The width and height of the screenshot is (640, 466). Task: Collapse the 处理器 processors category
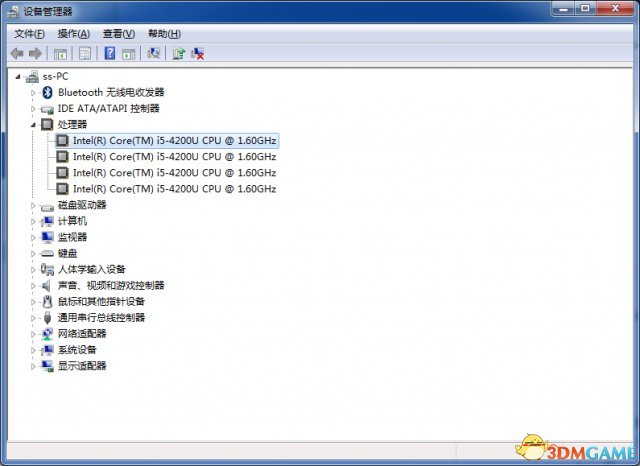point(34,125)
